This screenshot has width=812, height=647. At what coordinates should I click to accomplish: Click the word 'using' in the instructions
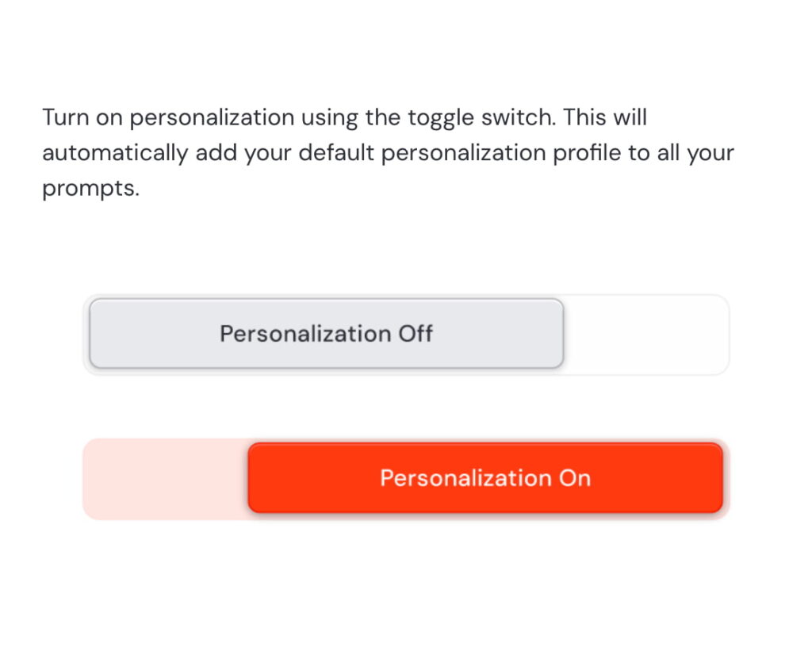coord(329,119)
